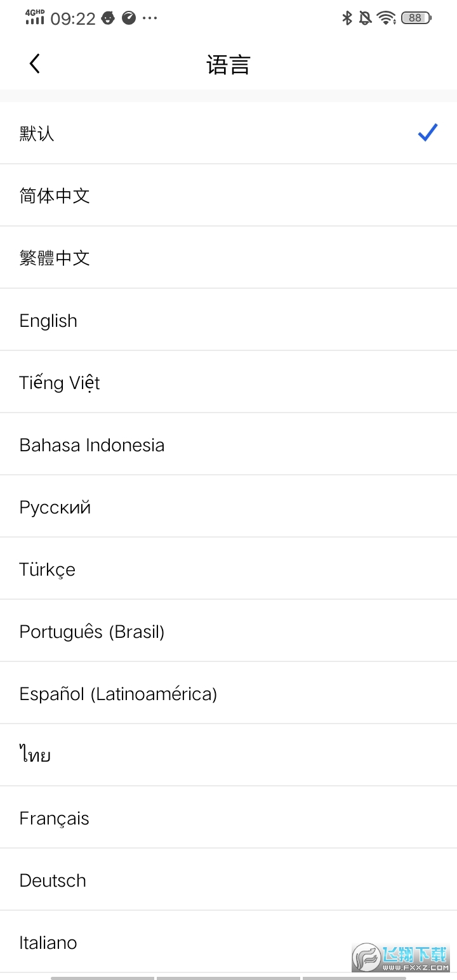Tap the Bluetooth status bar icon
Viewport: 457px width, 980px height.
[x=347, y=18]
